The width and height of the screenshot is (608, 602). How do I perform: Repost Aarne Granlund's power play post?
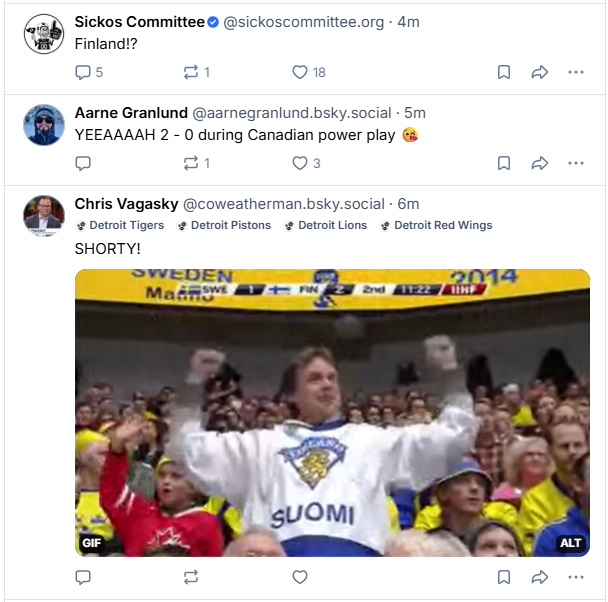coord(190,163)
